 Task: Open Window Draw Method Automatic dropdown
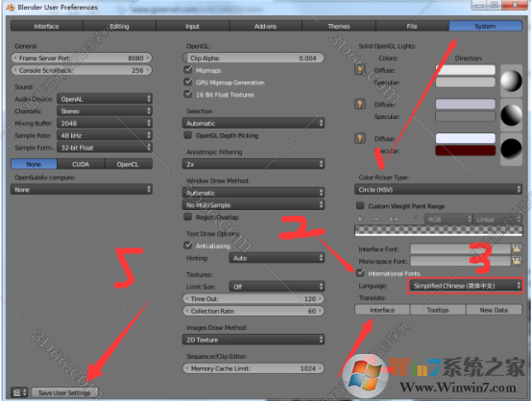[x=254, y=193]
